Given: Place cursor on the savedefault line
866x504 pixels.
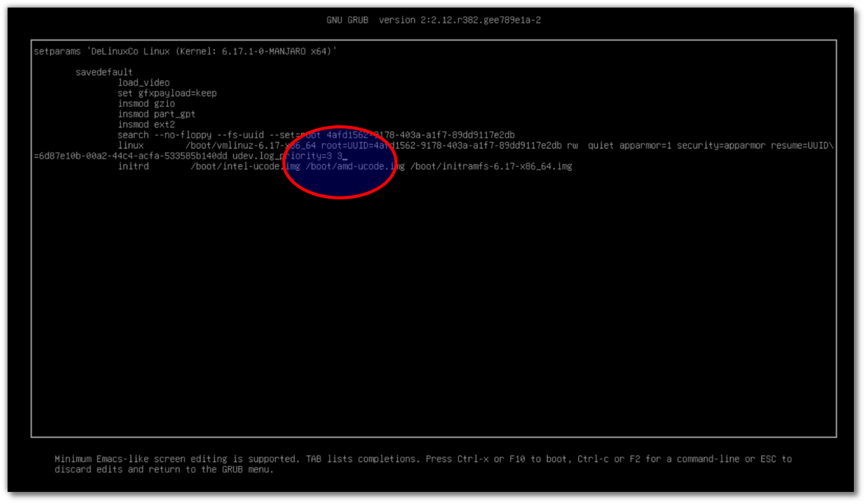Looking at the screenshot, I should point(104,72).
